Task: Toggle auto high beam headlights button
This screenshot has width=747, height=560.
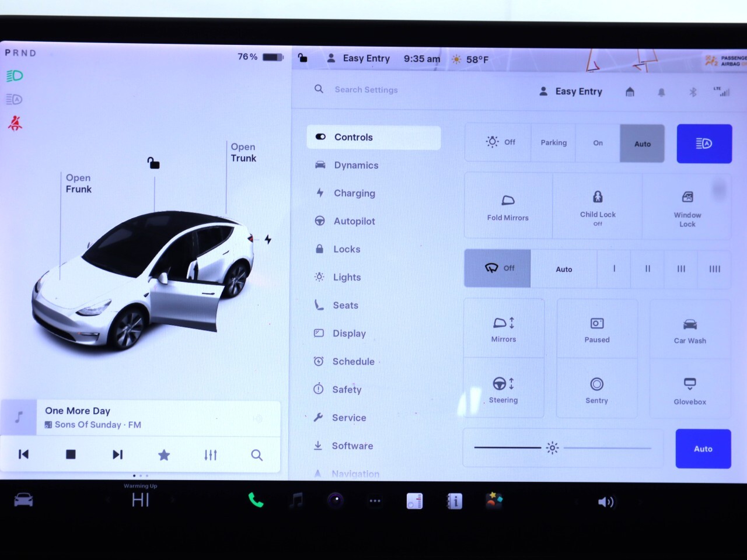Action: point(704,143)
